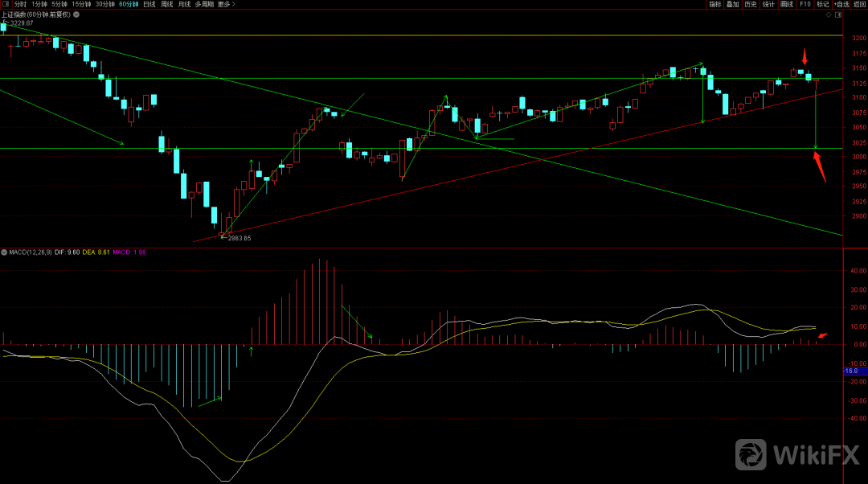The width and height of the screenshot is (868, 484).
Task: Open the 标记 mark tool
Action: [x=822, y=4]
